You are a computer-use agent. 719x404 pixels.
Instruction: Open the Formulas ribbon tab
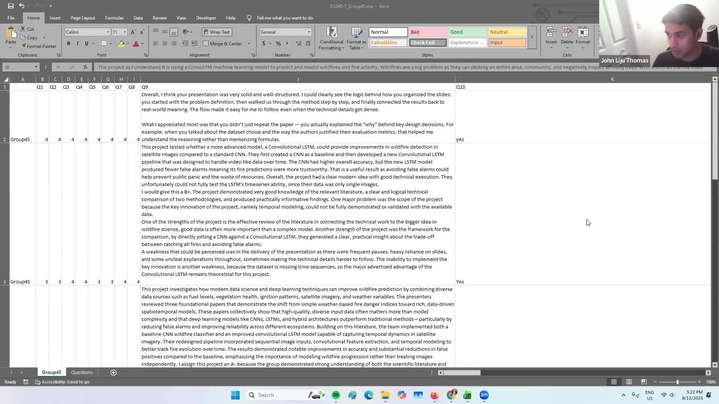tap(114, 17)
